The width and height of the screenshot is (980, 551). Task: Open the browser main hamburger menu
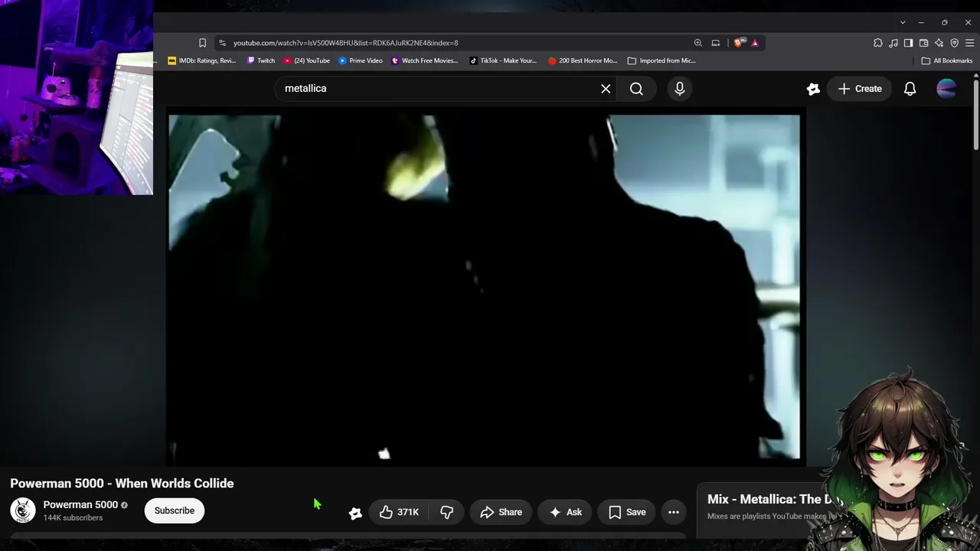pos(969,43)
